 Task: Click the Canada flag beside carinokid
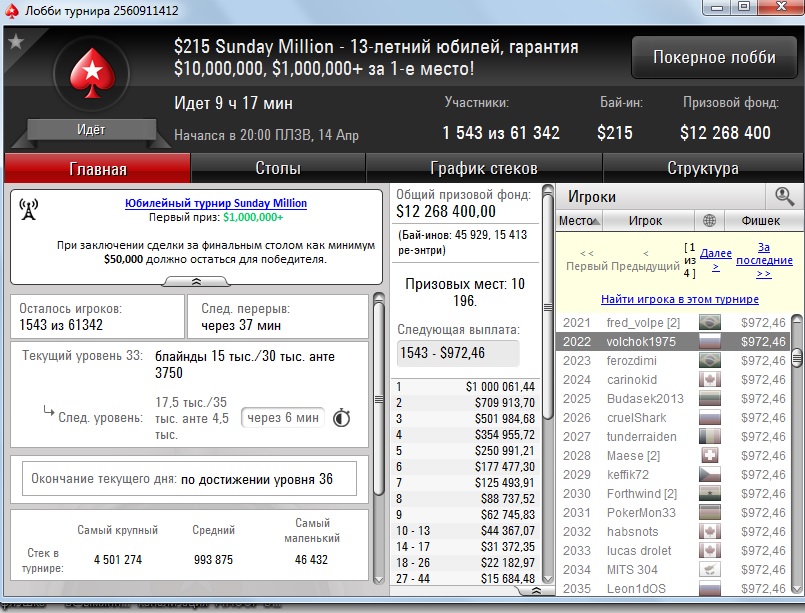tap(710, 379)
